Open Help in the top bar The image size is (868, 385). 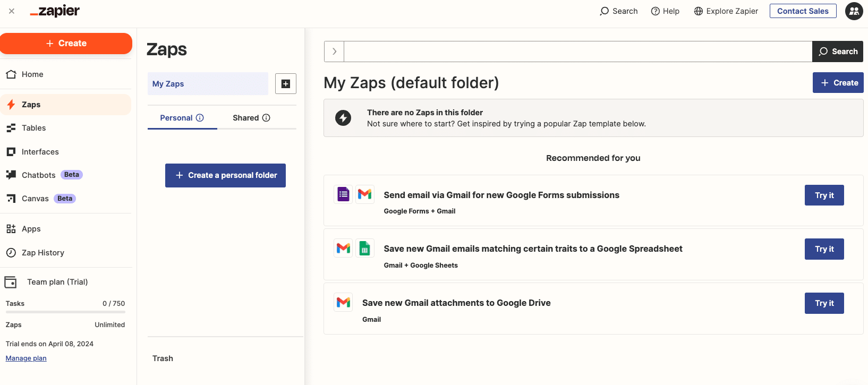(x=665, y=11)
